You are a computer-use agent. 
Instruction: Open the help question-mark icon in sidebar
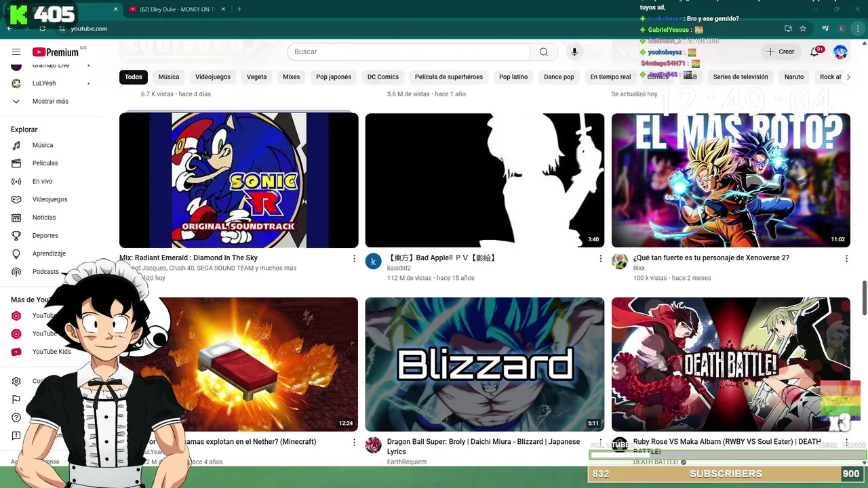tap(16, 418)
